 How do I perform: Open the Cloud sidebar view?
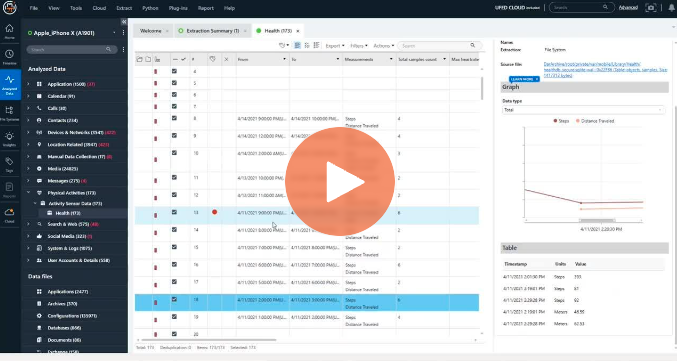coord(9,215)
